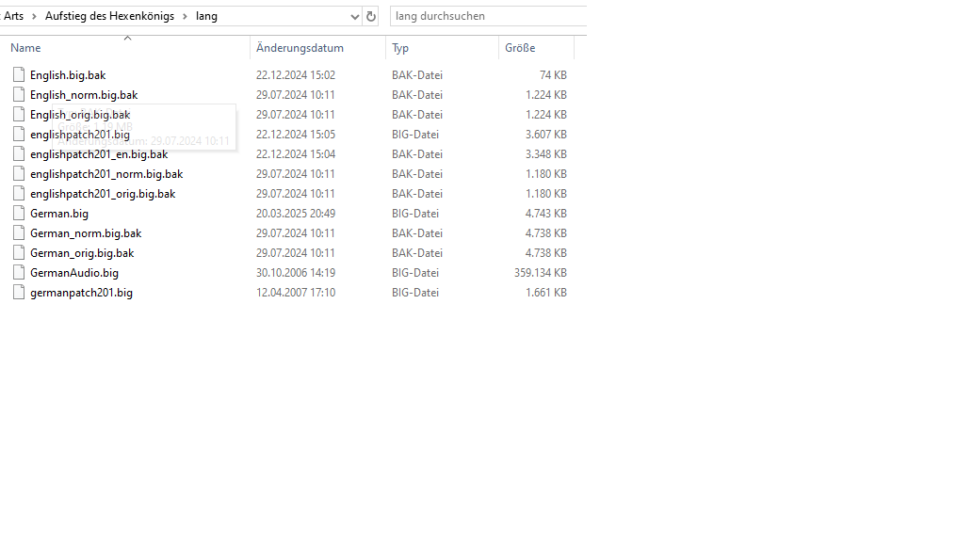Select the file GermanAudio.big
The width and height of the screenshot is (957, 560).
click(73, 273)
